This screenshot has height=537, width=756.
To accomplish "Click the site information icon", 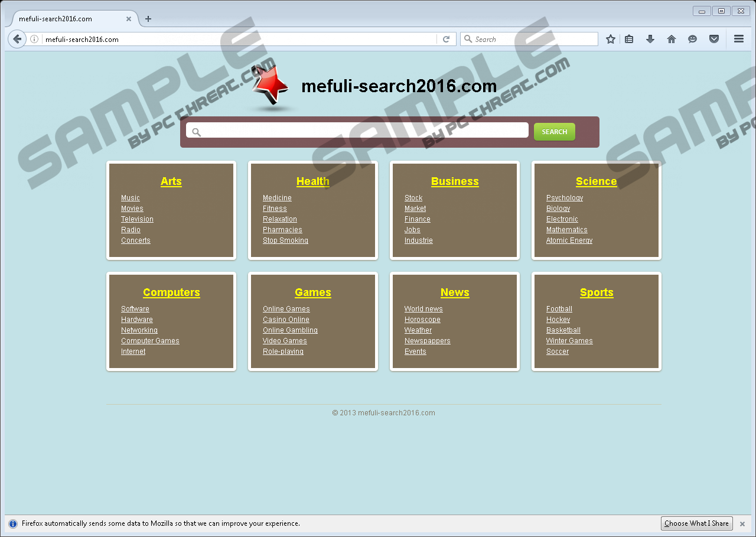I will [x=34, y=40].
